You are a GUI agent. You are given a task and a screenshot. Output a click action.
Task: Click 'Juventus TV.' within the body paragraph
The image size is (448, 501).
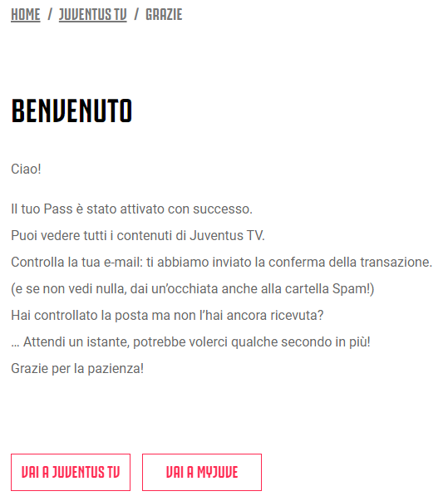tap(227, 235)
